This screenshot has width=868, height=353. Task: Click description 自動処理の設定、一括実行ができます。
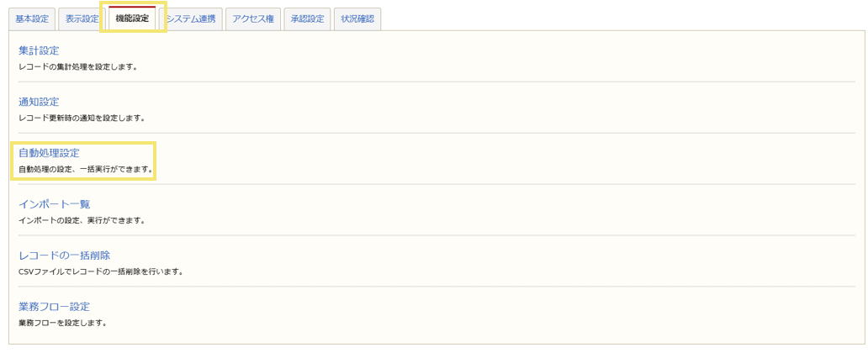point(86,169)
